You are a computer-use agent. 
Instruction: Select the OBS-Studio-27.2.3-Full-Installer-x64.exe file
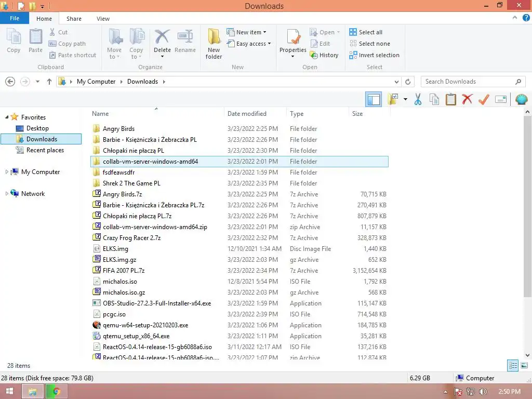tap(240, 303)
